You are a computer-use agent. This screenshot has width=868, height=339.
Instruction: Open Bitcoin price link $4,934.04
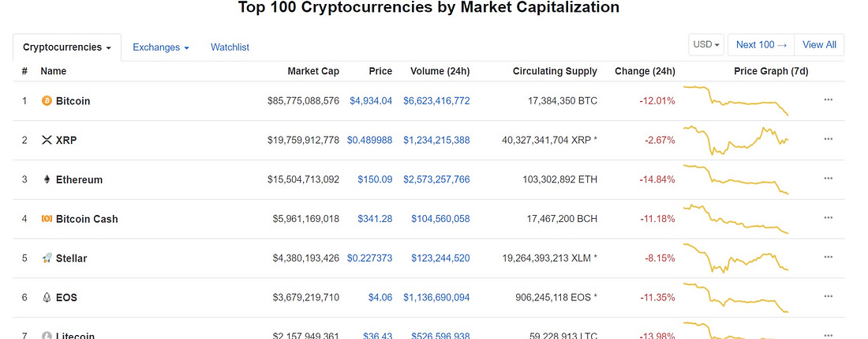[x=371, y=101]
